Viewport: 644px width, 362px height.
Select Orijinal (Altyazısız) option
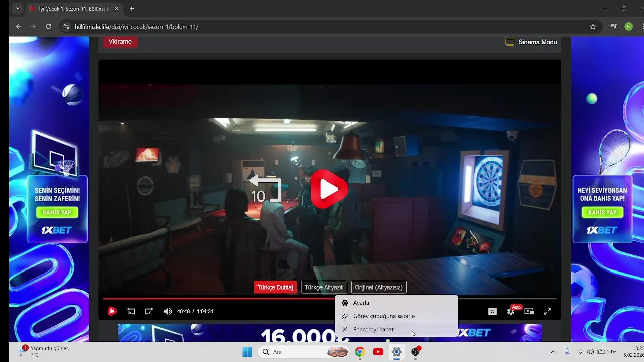[x=379, y=287]
